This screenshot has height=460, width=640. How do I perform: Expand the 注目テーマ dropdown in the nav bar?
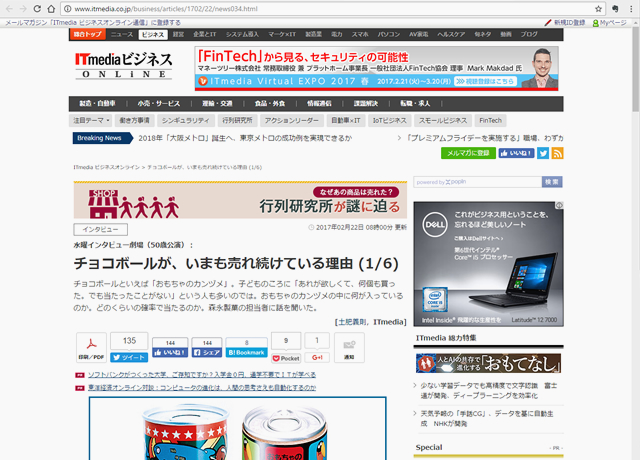89,119
